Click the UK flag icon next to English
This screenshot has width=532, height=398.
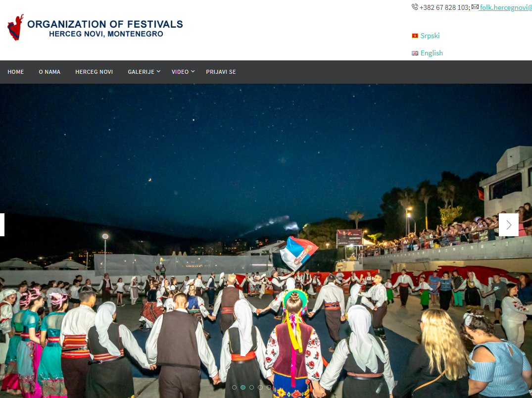point(415,53)
